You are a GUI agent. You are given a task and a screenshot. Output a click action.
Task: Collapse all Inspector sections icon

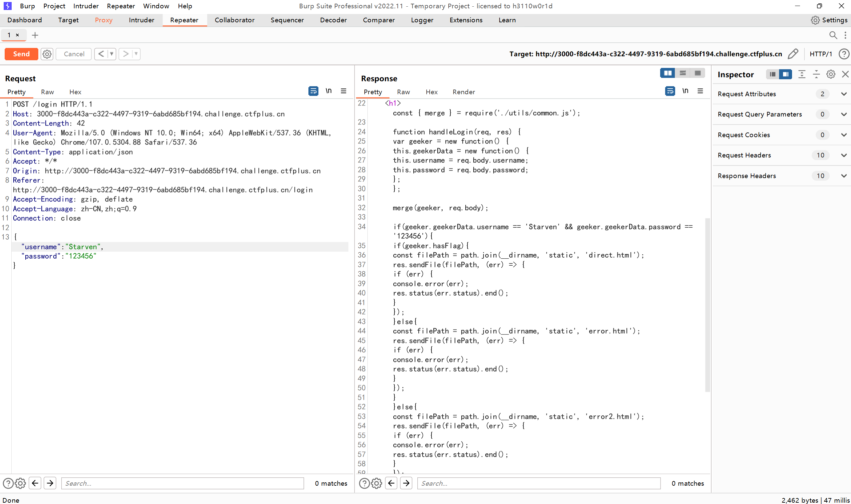tap(816, 74)
